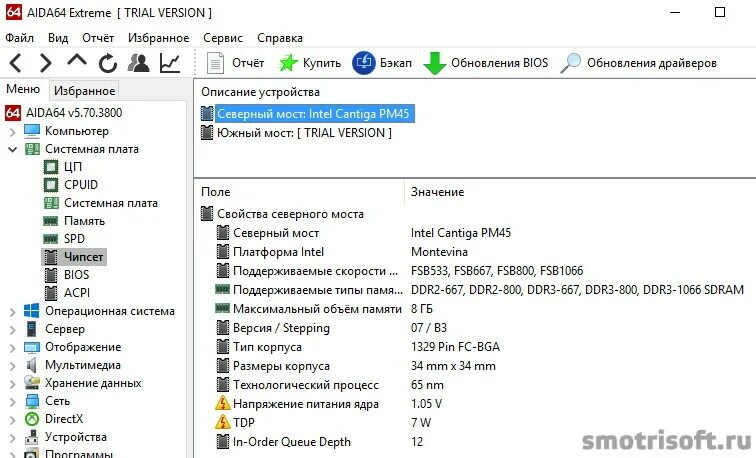
Task: Expand the Сервер tree node
Action: pos(13,330)
